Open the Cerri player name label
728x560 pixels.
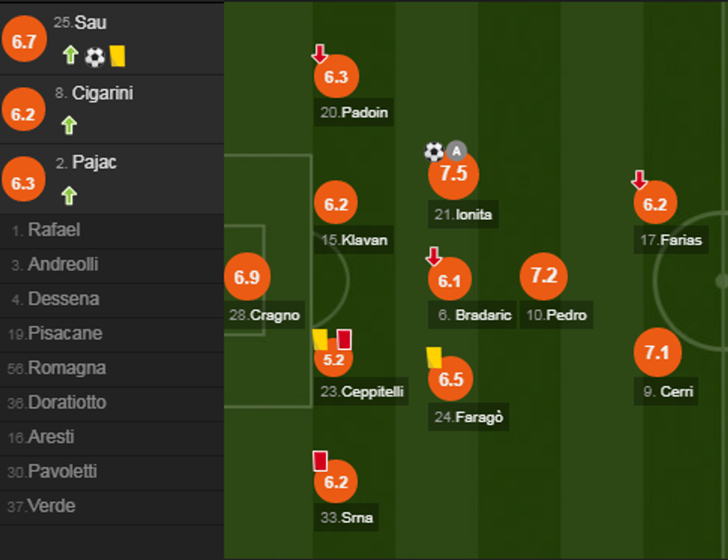tap(667, 391)
